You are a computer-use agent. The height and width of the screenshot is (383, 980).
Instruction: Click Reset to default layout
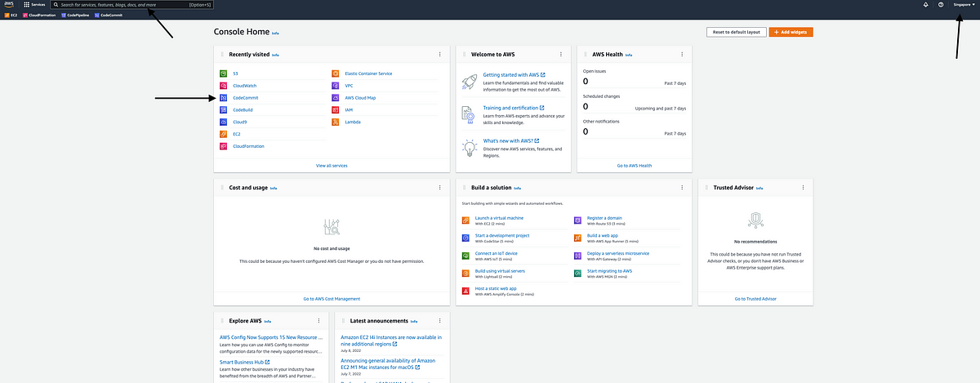pos(737,32)
